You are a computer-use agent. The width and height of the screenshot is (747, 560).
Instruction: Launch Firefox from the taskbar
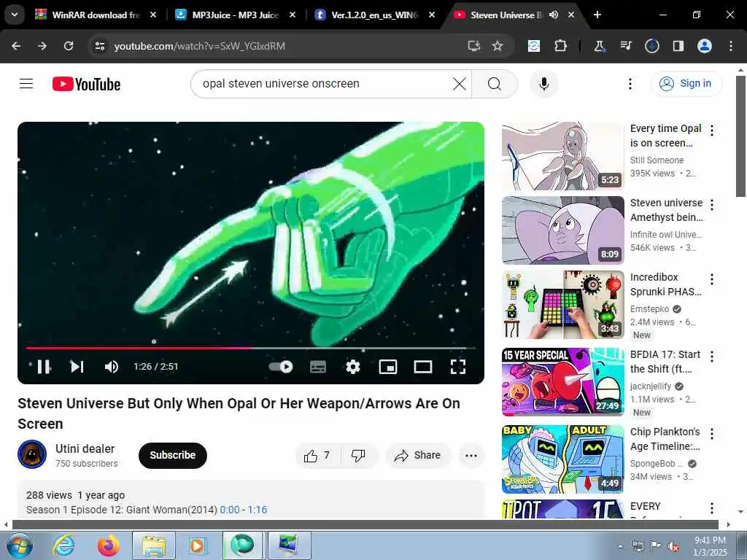[x=109, y=545]
